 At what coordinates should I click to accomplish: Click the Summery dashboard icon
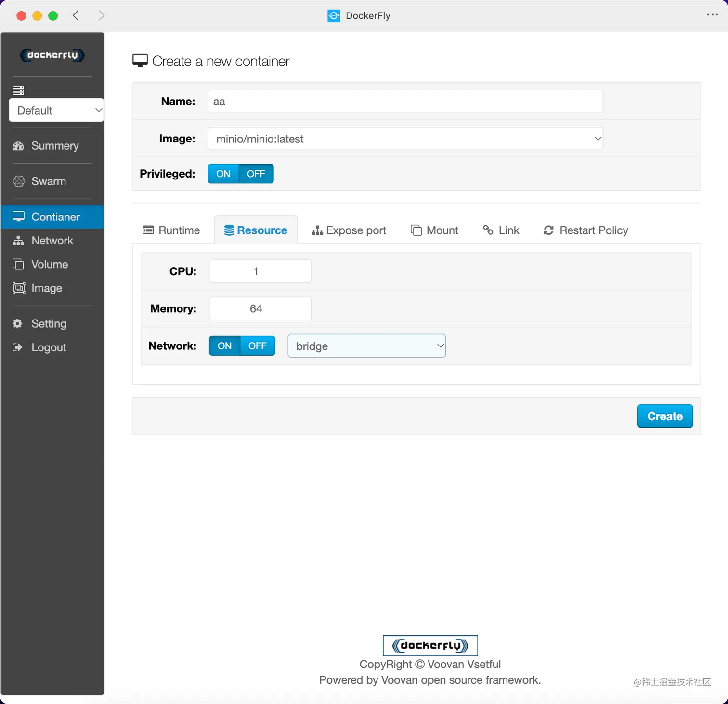(x=18, y=146)
